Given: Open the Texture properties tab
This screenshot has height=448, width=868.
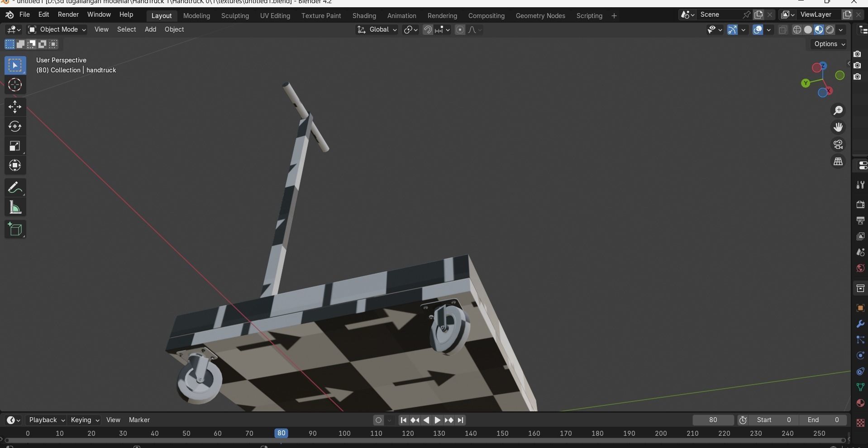Looking at the screenshot, I should point(860,423).
